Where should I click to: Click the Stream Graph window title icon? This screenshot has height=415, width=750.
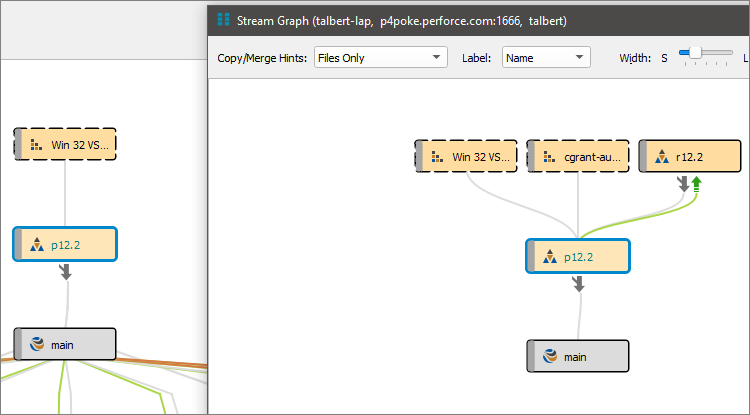tap(223, 19)
